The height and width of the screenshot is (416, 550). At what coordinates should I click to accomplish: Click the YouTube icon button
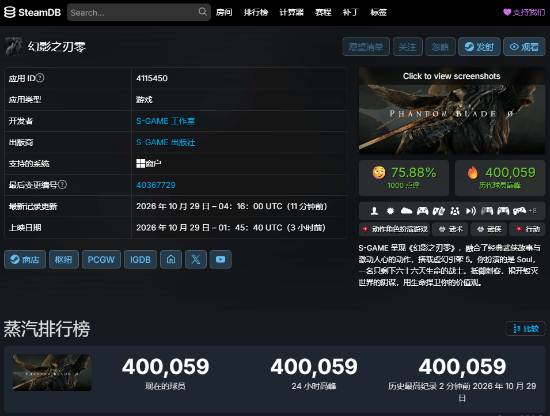(x=221, y=260)
